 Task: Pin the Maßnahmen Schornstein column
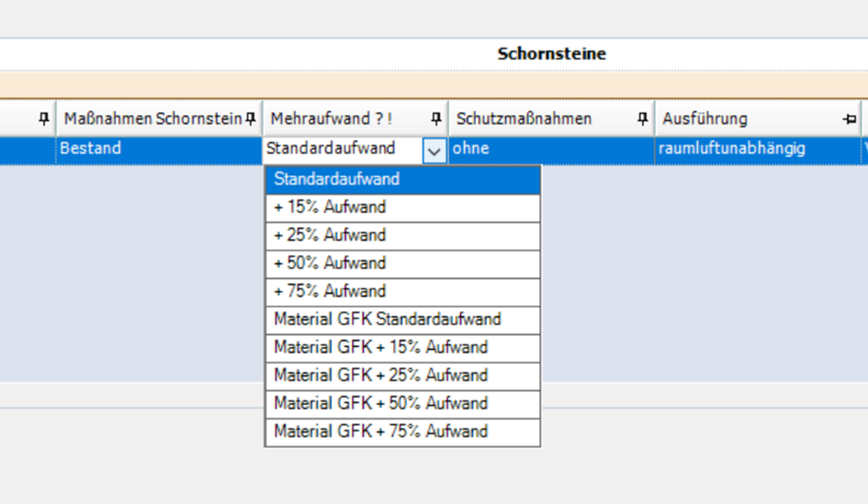pos(251,118)
